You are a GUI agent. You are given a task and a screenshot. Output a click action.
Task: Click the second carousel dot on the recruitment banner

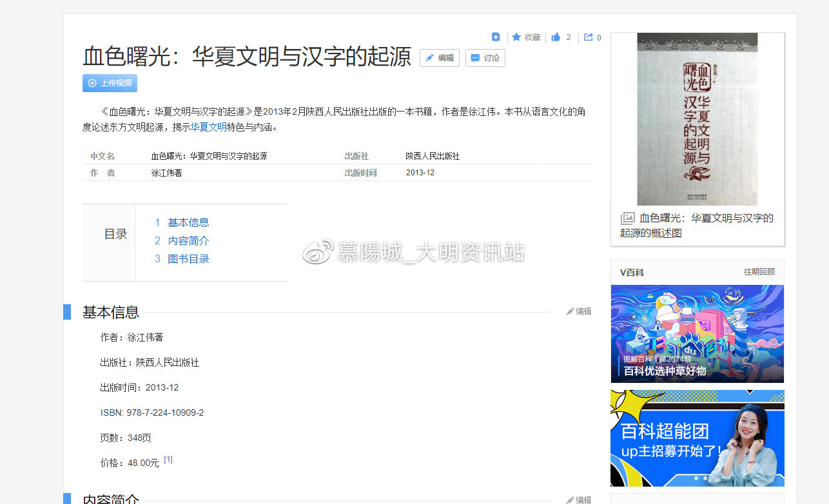705,478
